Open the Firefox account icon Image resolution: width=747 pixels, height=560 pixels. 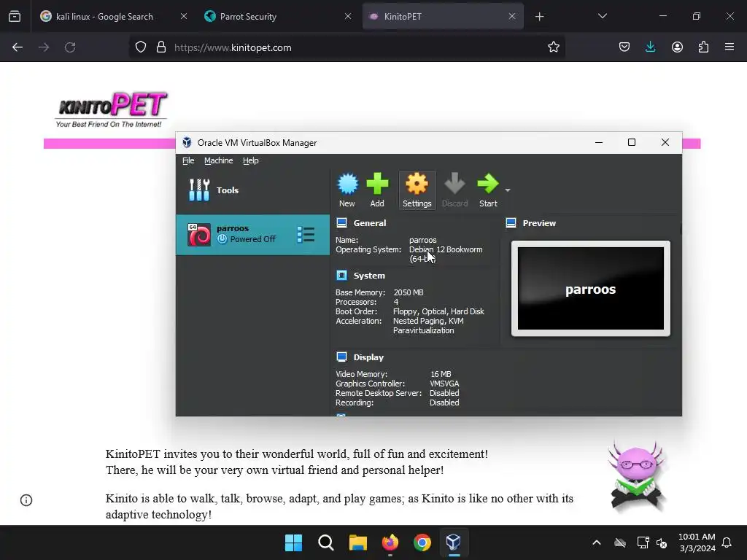[678, 47]
